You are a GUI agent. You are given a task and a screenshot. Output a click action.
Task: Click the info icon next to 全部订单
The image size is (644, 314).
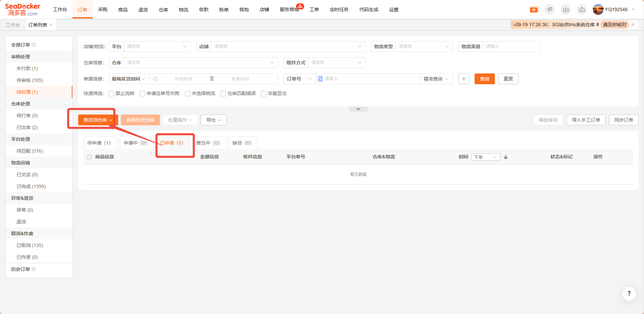pyautogui.click(x=34, y=45)
